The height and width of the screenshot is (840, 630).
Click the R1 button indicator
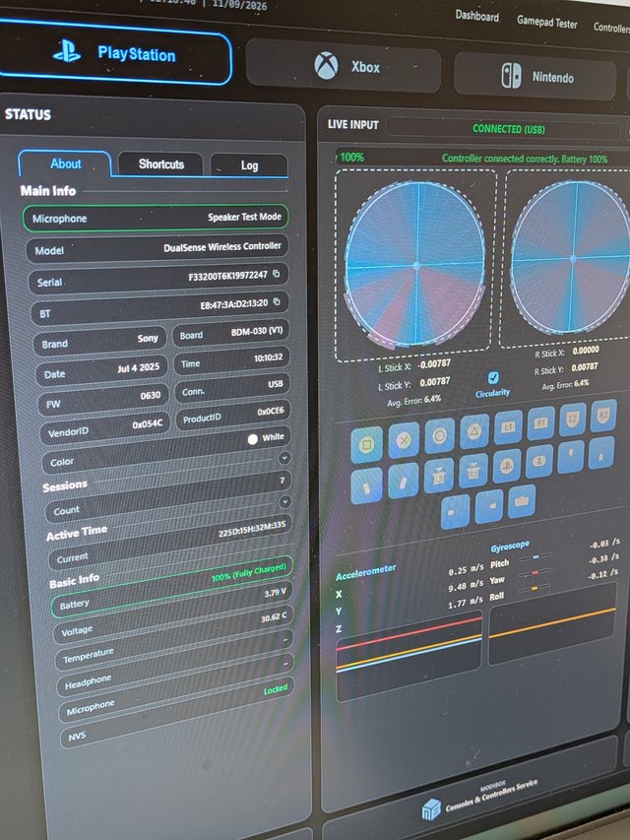(x=540, y=423)
